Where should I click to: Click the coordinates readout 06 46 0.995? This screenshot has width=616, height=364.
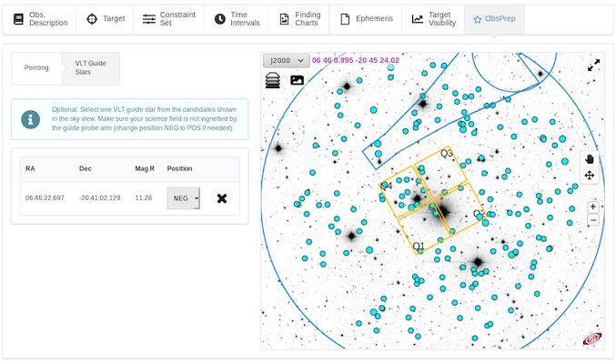pos(356,60)
